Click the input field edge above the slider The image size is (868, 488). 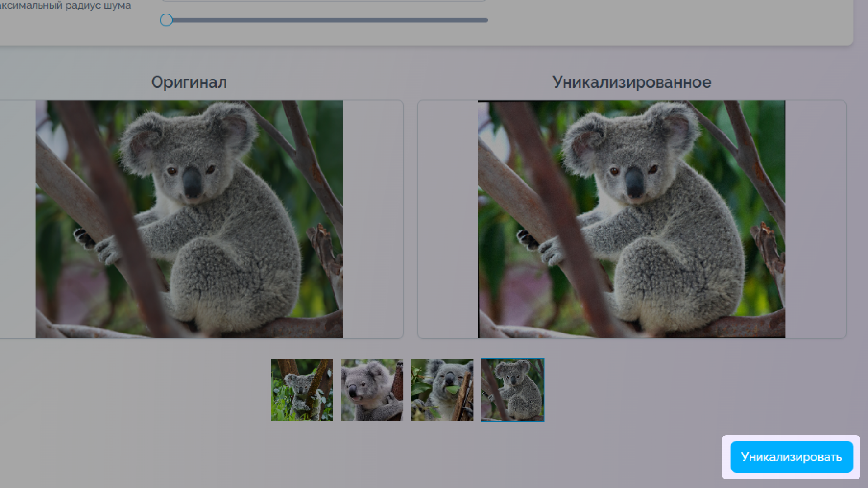tap(324, 1)
